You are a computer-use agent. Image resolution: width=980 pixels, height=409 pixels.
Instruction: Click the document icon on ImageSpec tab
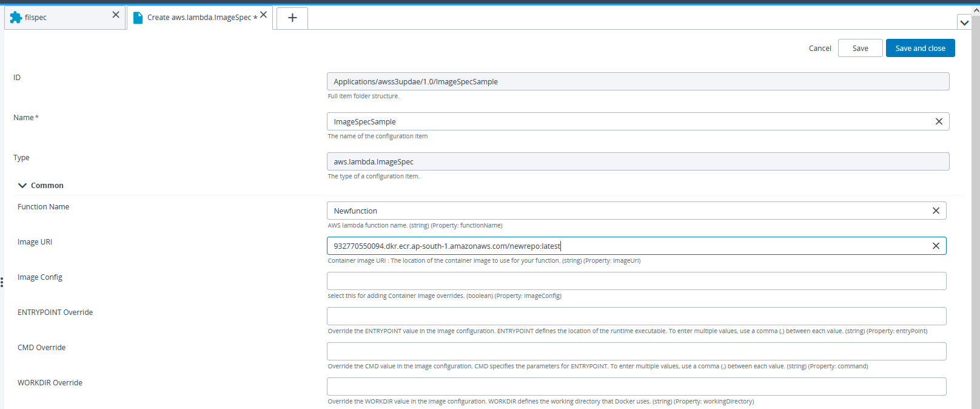click(x=138, y=18)
